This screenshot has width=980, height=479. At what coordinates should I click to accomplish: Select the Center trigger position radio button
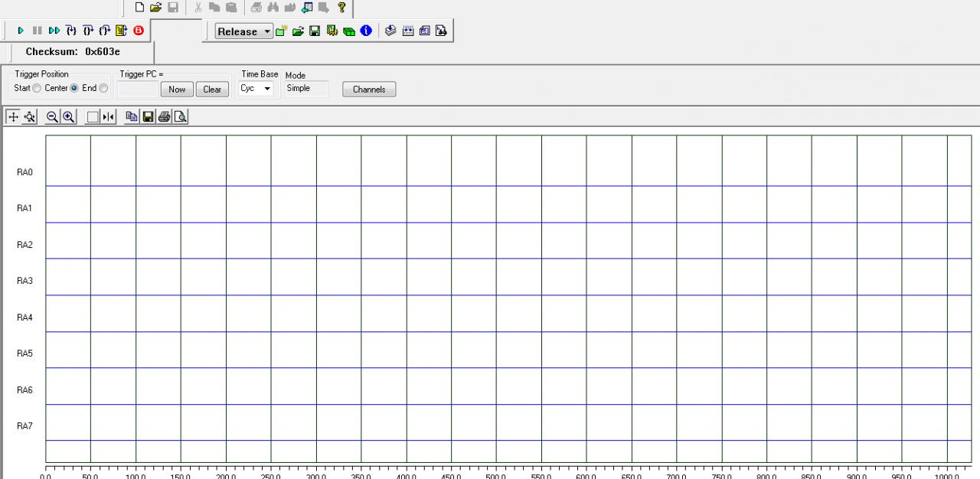coord(74,88)
